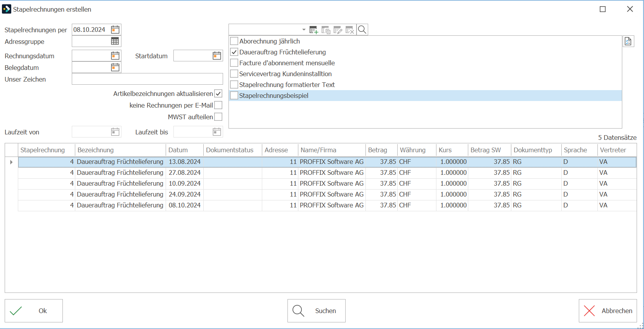The image size is (644, 329).
Task: Open the Laufzeit bis calendar picker
Action: coord(217,132)
